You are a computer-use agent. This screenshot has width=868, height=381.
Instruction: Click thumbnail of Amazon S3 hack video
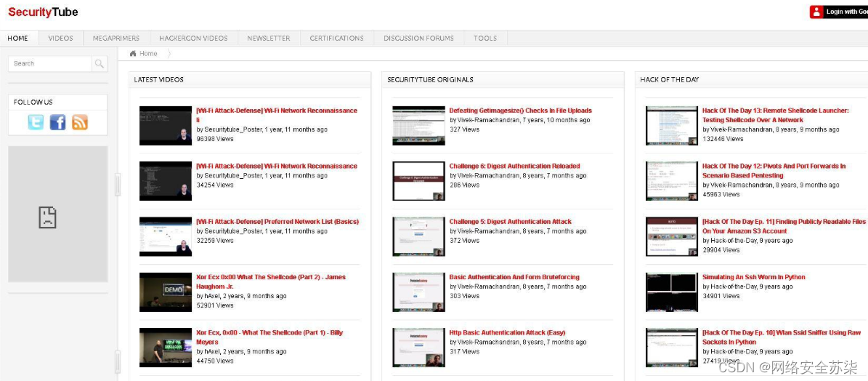click(x=672, y=236)
